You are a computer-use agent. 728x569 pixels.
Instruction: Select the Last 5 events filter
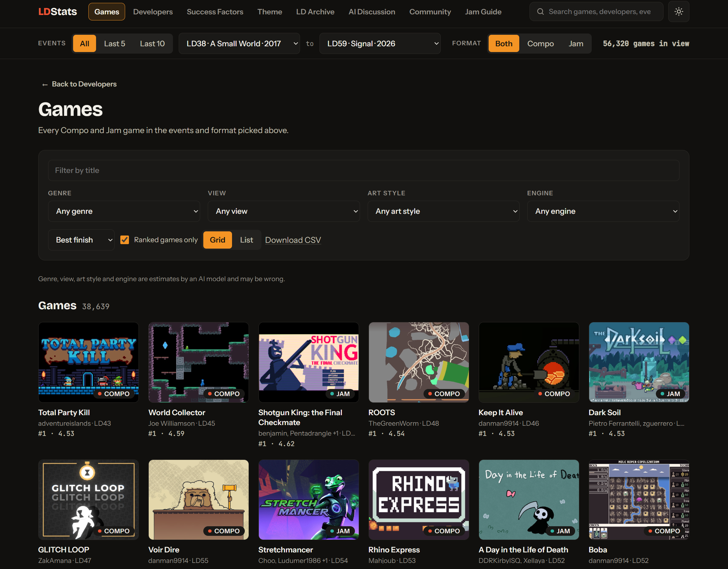pyautogui.click(x=114, y=43)
